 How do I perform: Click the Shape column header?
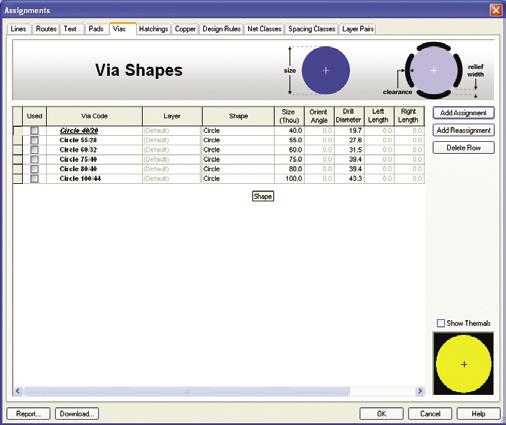click(x=238, y=116)
